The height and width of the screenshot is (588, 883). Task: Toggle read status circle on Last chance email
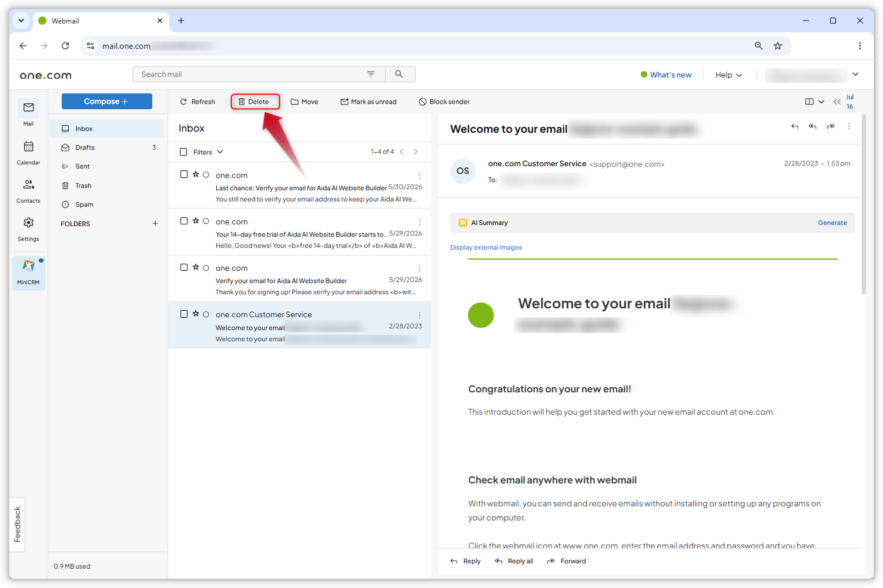[x=206, y=174]
